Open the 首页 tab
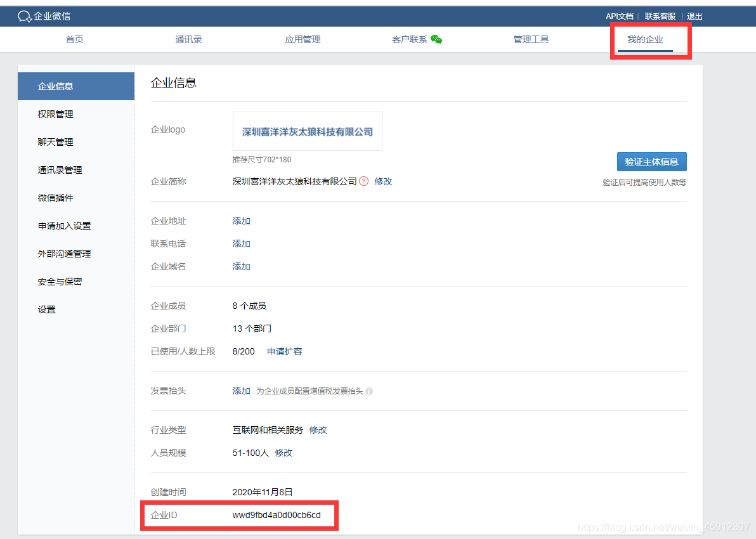Image resolution: width=756 pixels, height=539 pixels. click(75, 39)
